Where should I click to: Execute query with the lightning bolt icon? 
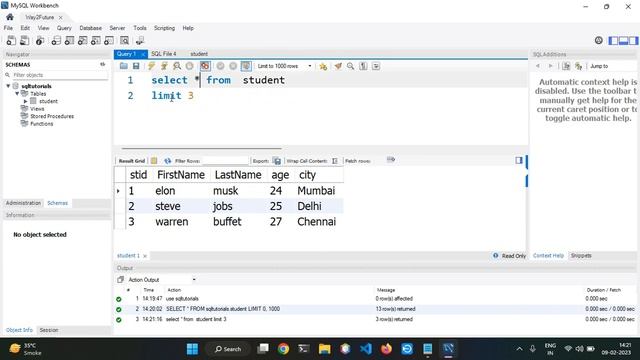(151, 66)
